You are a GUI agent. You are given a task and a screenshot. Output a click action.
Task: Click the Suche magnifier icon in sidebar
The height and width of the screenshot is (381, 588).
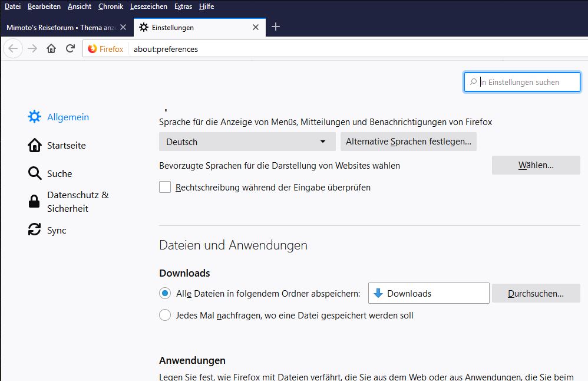point(35,173)
